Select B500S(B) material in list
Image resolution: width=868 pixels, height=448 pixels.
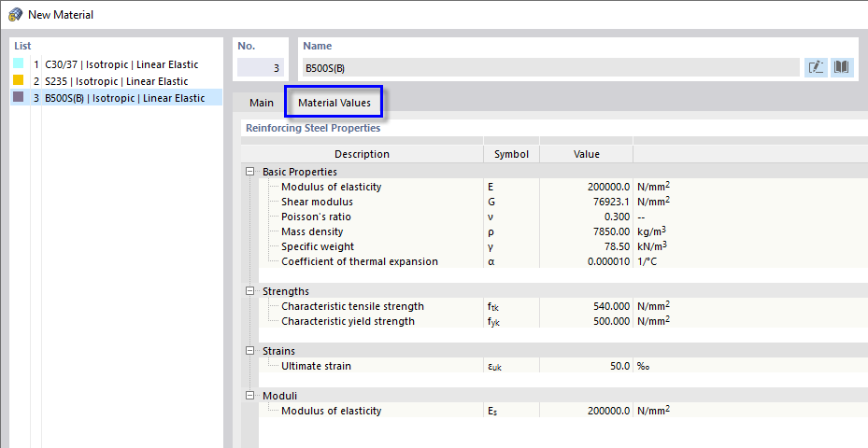coord(124,98)
